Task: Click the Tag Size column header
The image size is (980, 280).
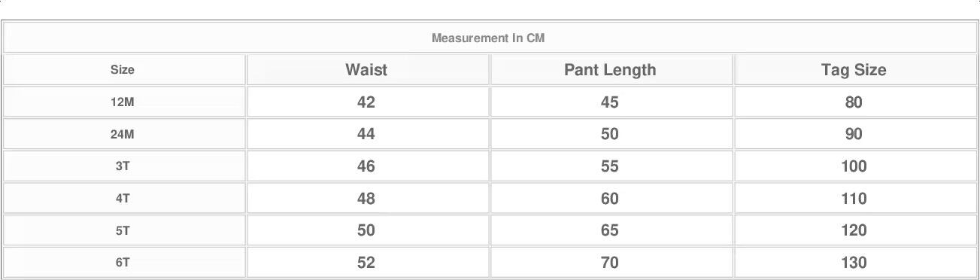Action: [x=854, y=69]
